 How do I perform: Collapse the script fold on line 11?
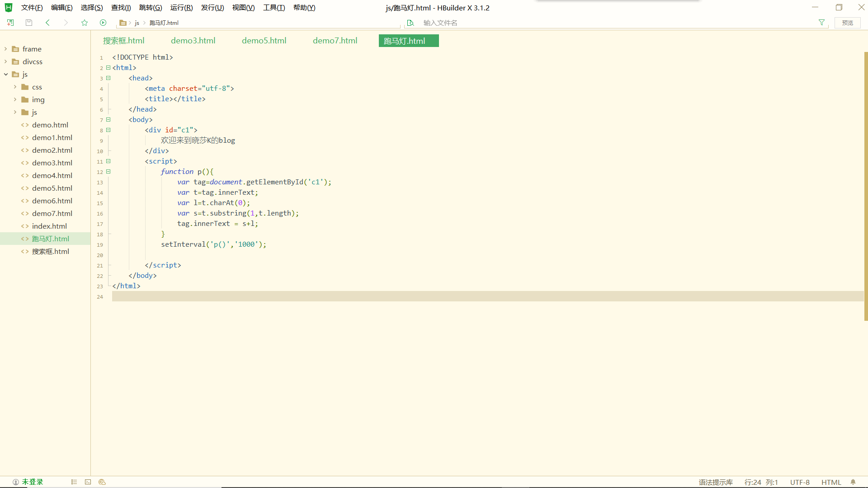coord(108,161)
